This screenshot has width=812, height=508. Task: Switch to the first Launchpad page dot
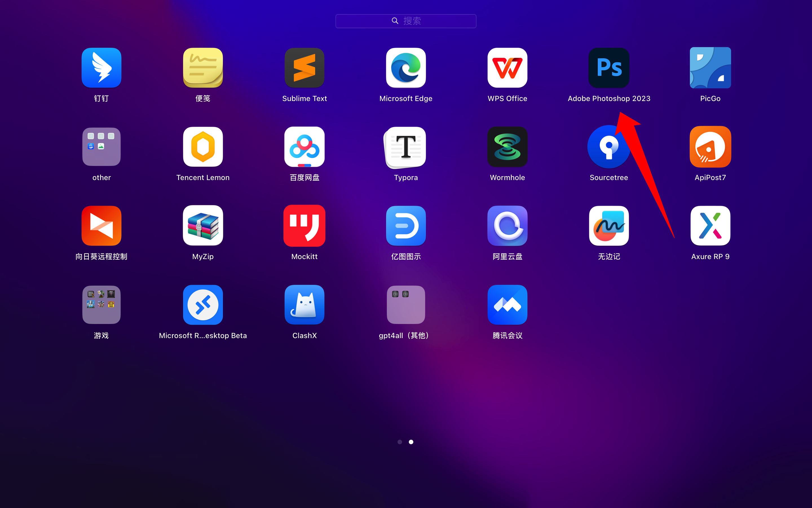(x=400, y=442)
